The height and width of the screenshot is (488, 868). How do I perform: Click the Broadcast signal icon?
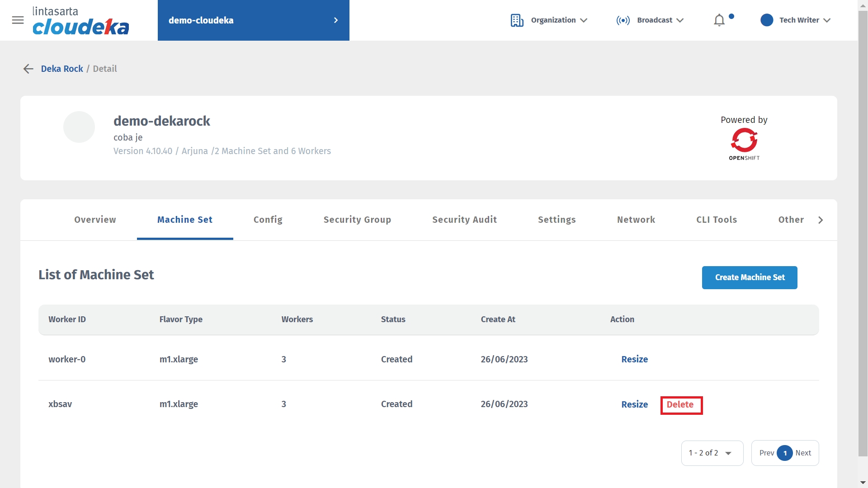point(623,20)
